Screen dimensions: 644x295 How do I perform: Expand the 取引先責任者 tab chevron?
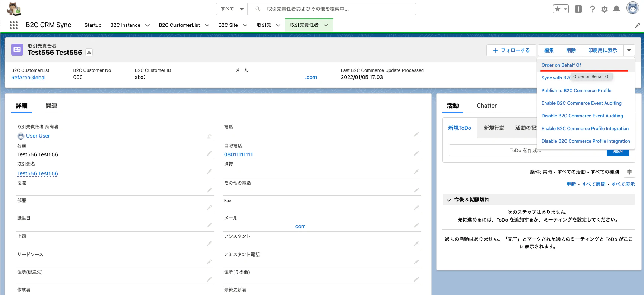(326, 25)
